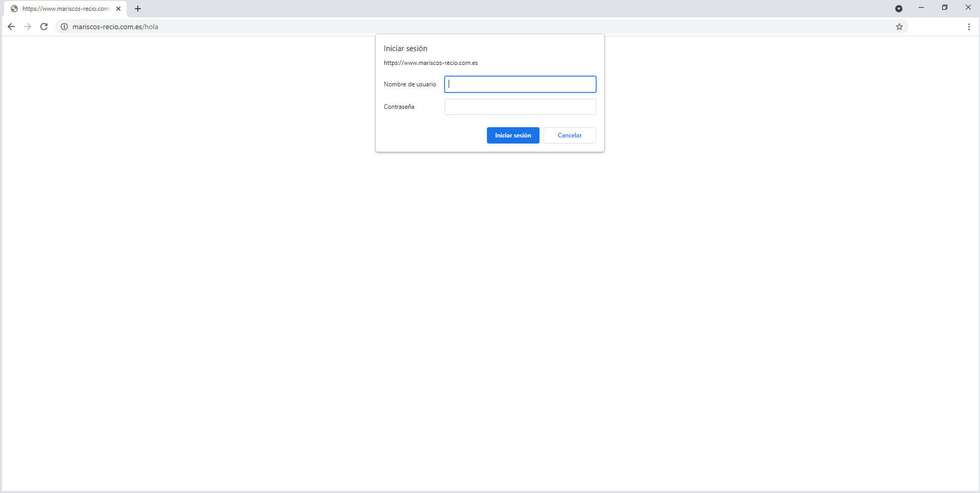Focus the Contraseña password field
980x493 pixels.
[x=520, y=107]
